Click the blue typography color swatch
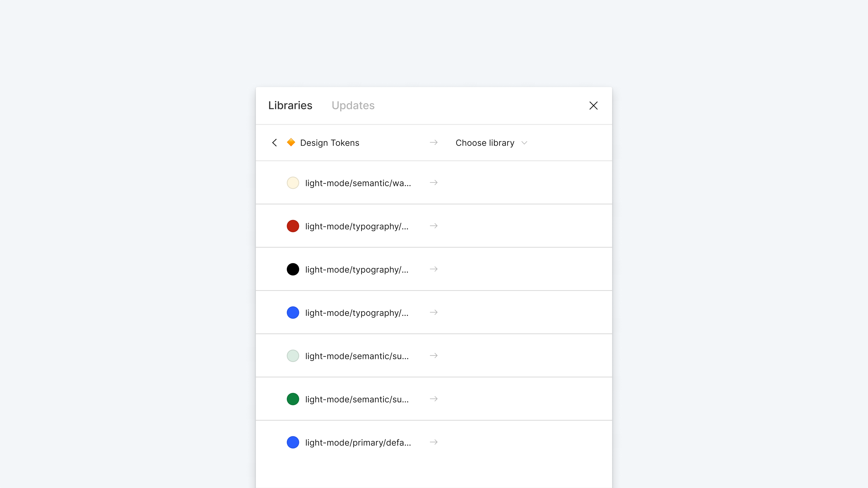Image resolution: width=868 pixels, height=488 pixels. [293, 312]
